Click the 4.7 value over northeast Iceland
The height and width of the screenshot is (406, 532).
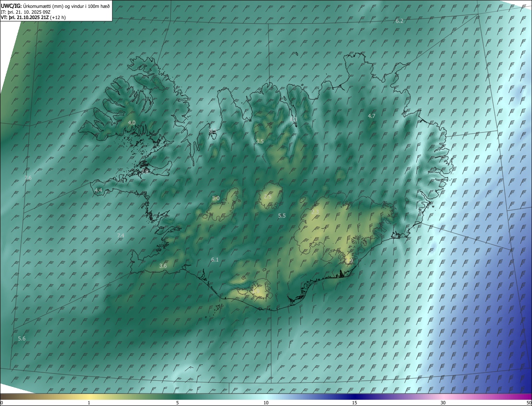click(x=372, y=116)
